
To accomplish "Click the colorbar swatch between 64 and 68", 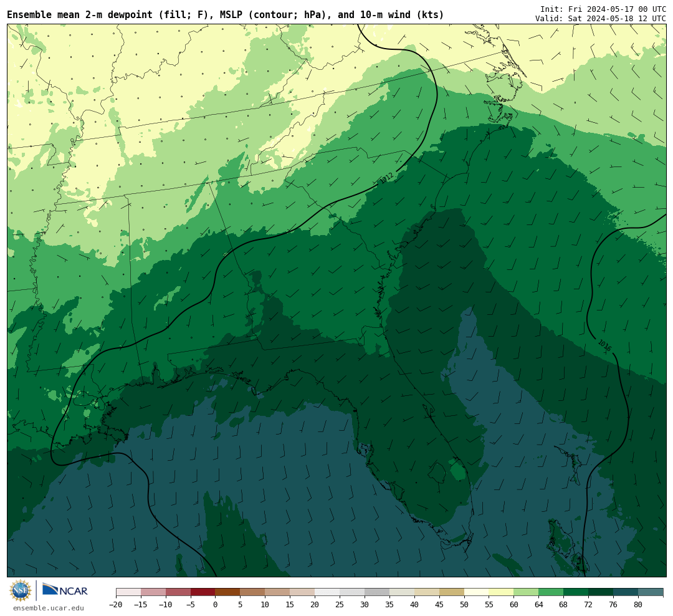I will point(551,592).
